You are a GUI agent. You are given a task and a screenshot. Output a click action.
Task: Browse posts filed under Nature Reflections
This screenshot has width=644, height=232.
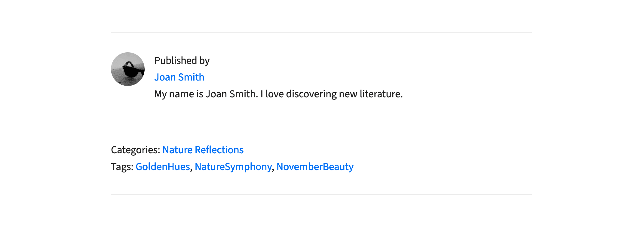click(x=203, y=150)
